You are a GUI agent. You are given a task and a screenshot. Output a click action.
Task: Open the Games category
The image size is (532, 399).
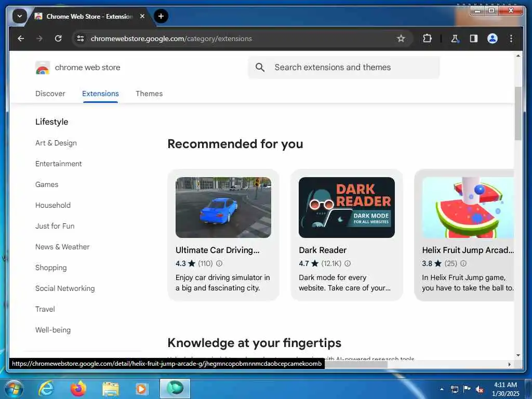coord(47,184)
